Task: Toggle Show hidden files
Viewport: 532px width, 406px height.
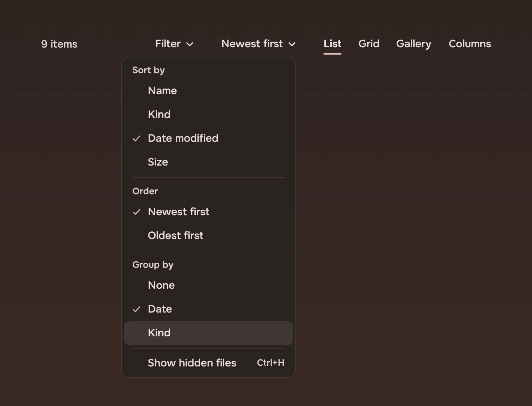Action: tap(209, 363)
